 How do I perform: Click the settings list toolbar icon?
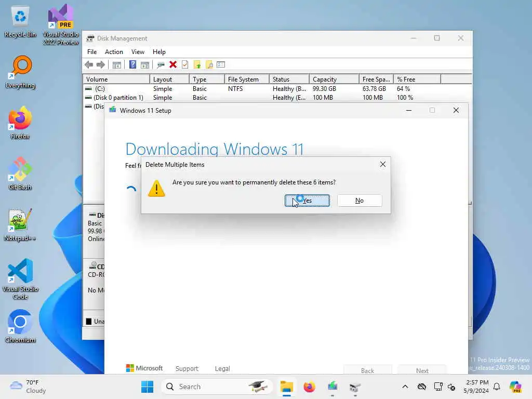pyautogui.click(x=221, y=65)
